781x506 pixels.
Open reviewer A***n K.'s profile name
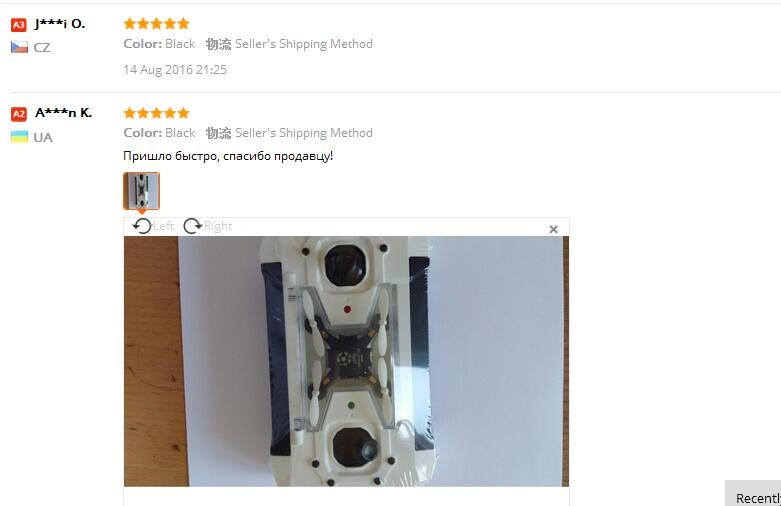click(63, 113)
